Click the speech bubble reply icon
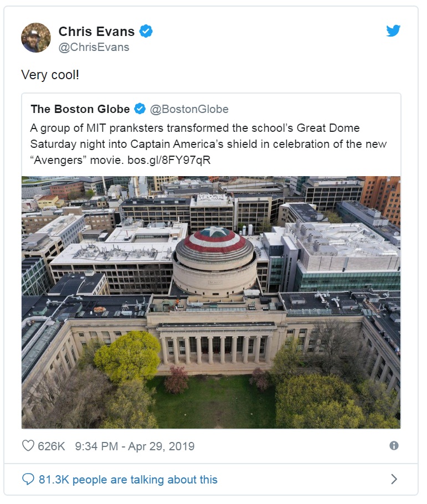Screen dimensions: 427x504 [x=28, y=479]
